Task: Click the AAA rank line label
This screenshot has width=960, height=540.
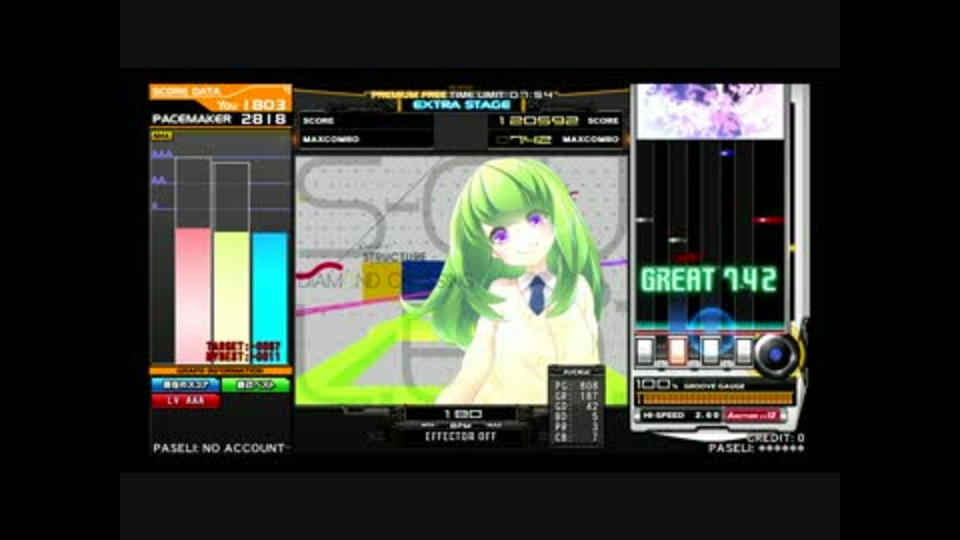Action: click(x=162, y=154)
